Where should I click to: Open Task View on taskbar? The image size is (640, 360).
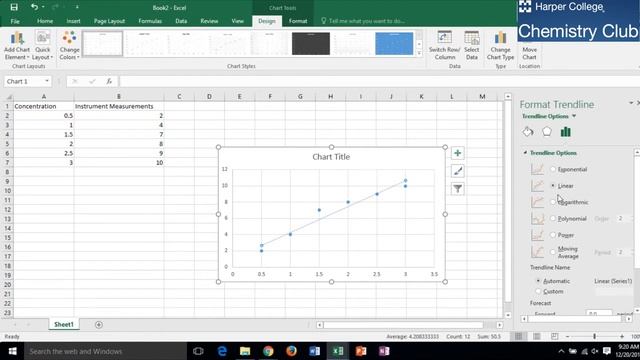(198, 351)
